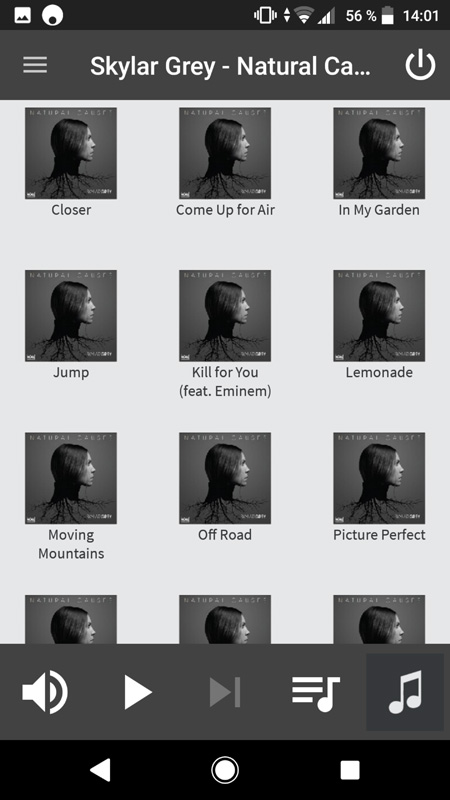Select the Picture Perfect track
Viewport: 450px width, 800px height.
pos(379,535)
